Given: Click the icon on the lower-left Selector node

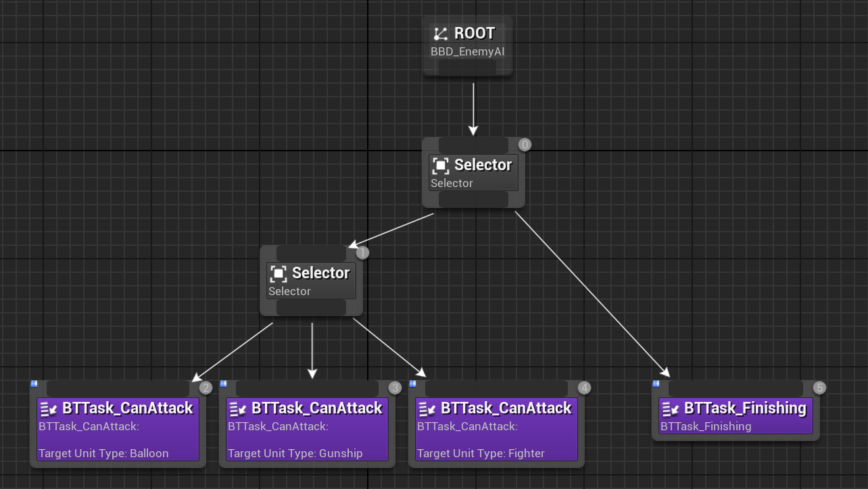Looking at the screenshot, I should click(x=279, y=274).
